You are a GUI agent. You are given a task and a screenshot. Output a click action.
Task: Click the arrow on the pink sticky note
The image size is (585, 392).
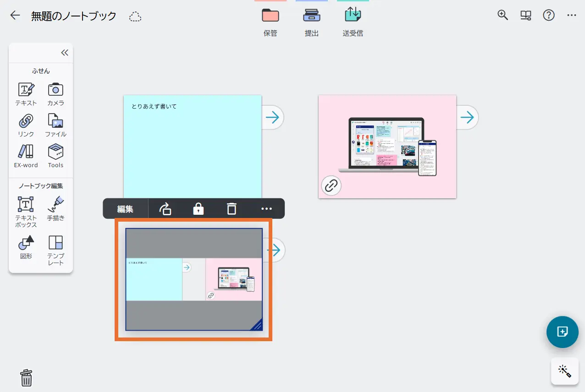click(x=467, y=118)
